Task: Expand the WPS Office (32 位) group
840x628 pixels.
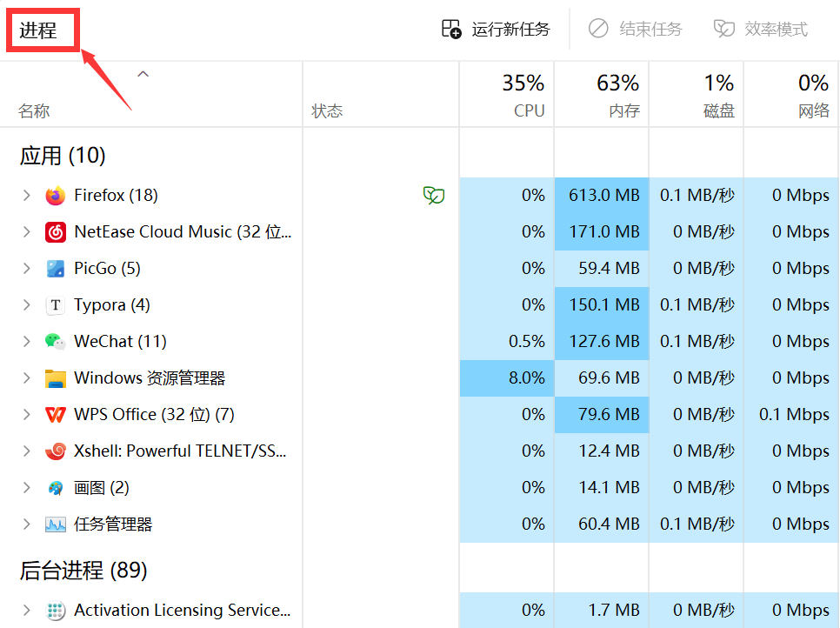Action: click(x=26, y=414)
